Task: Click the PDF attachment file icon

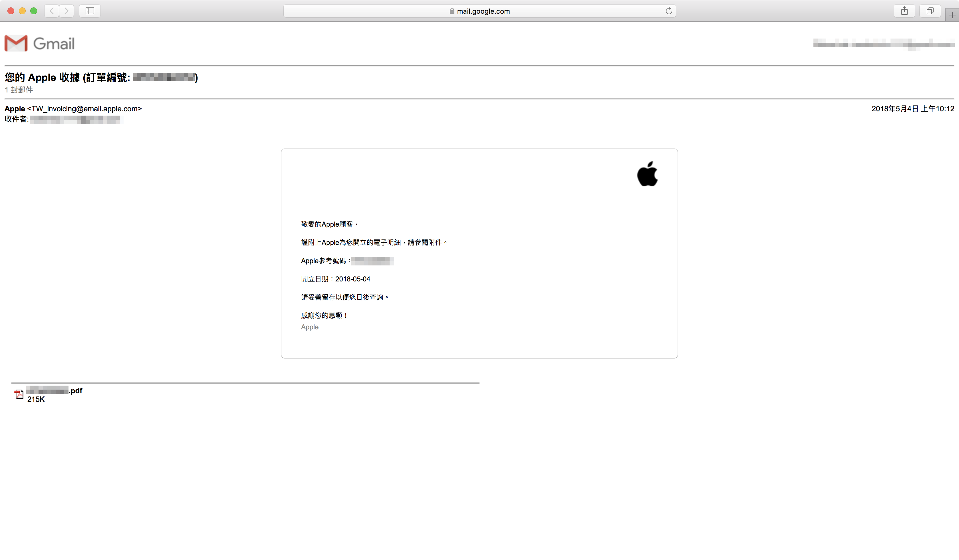Action: click(x=19, y=394)
